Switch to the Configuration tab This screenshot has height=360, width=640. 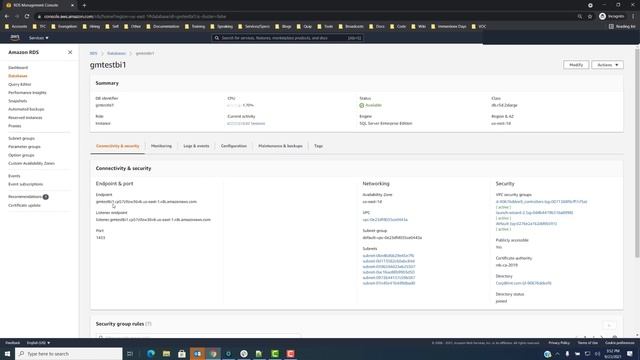point(234,146)
